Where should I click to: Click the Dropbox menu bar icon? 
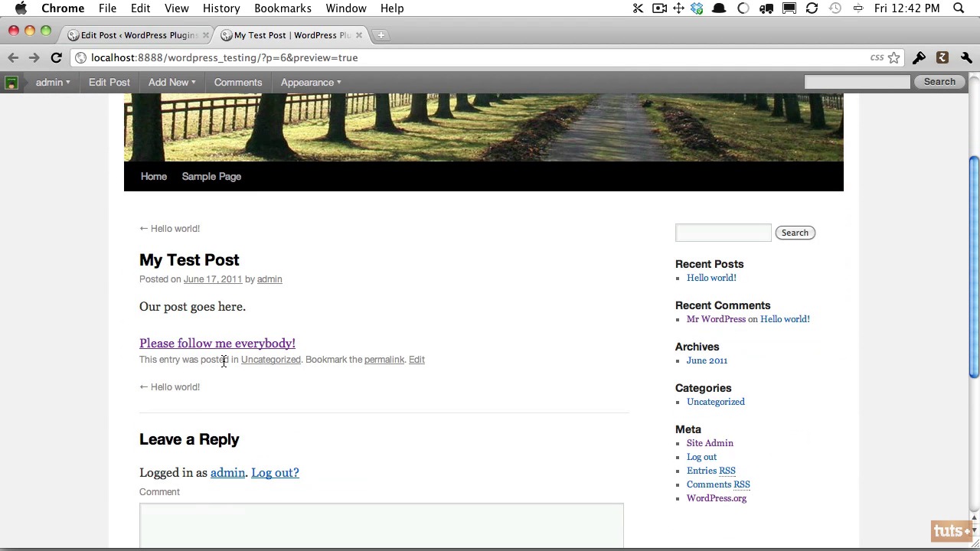click(x=697, y=8)
